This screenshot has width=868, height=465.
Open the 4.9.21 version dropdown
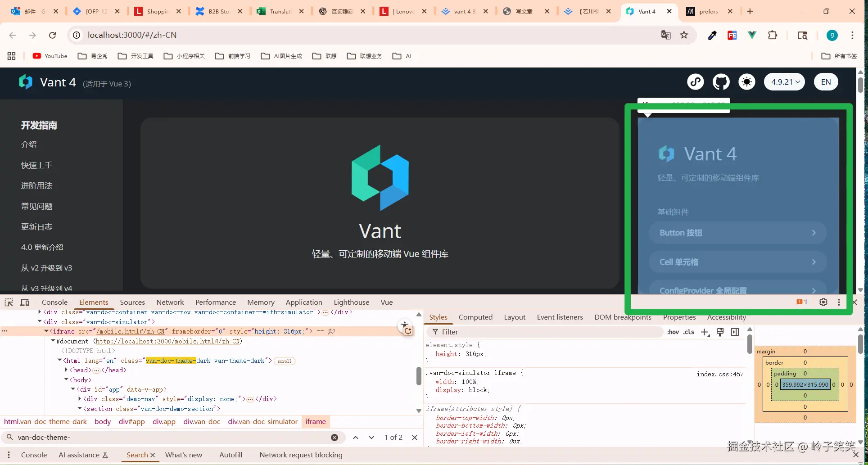click(784, 82)
